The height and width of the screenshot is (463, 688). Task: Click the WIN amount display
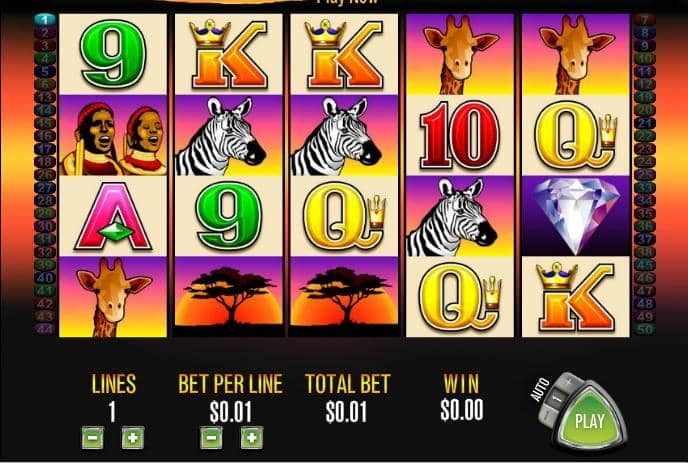[x=462, y=410]
